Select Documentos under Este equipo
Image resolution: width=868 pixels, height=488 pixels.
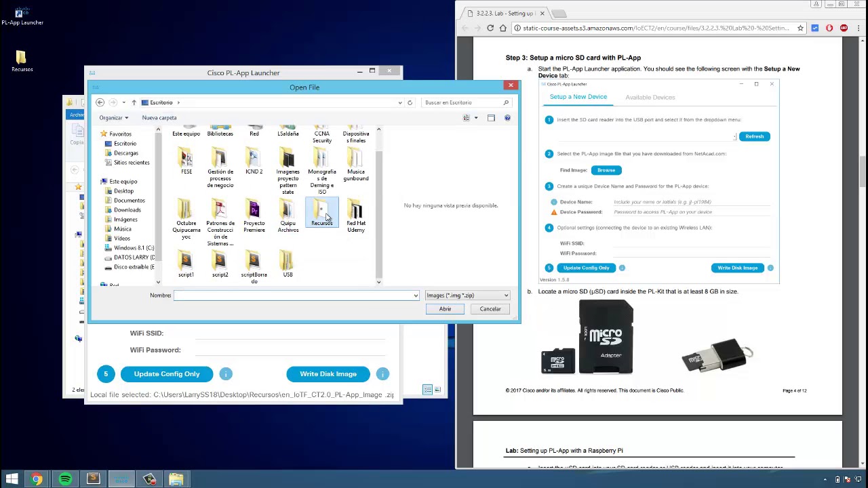pos(129,201)
